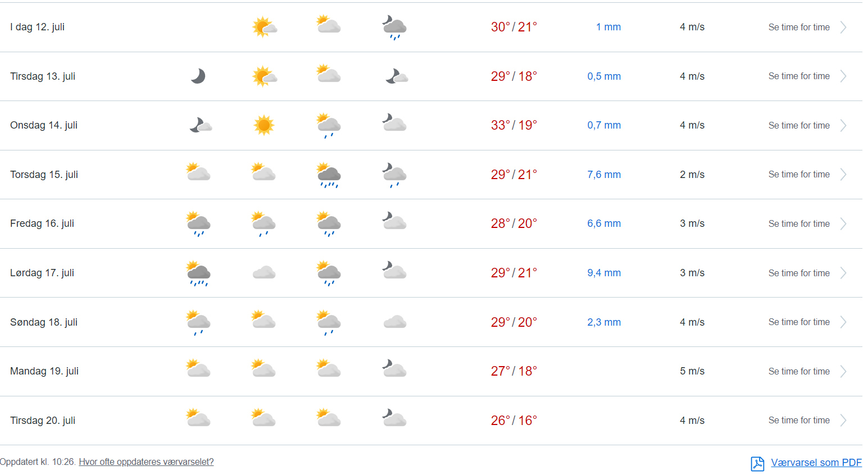
Task: Expand Tirsdag 20. juli row chevron
Action: click(x=843, y=421)
